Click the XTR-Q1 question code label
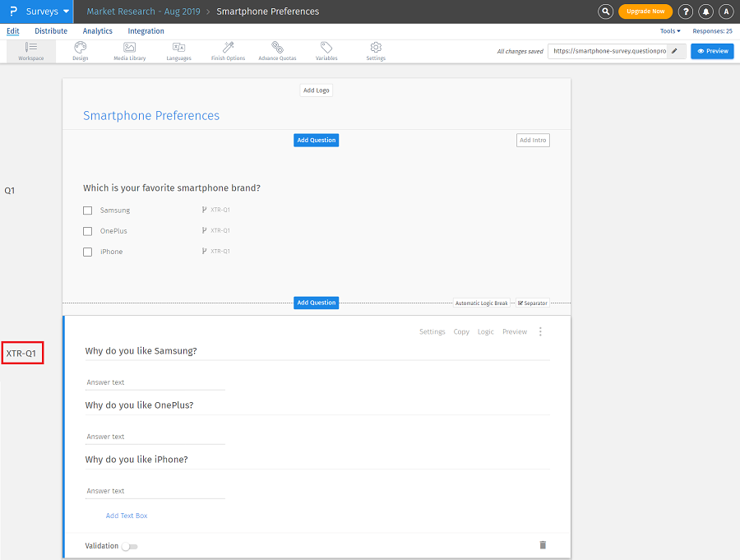Viewport: 740px width, 560px height. tap(21, 354)
